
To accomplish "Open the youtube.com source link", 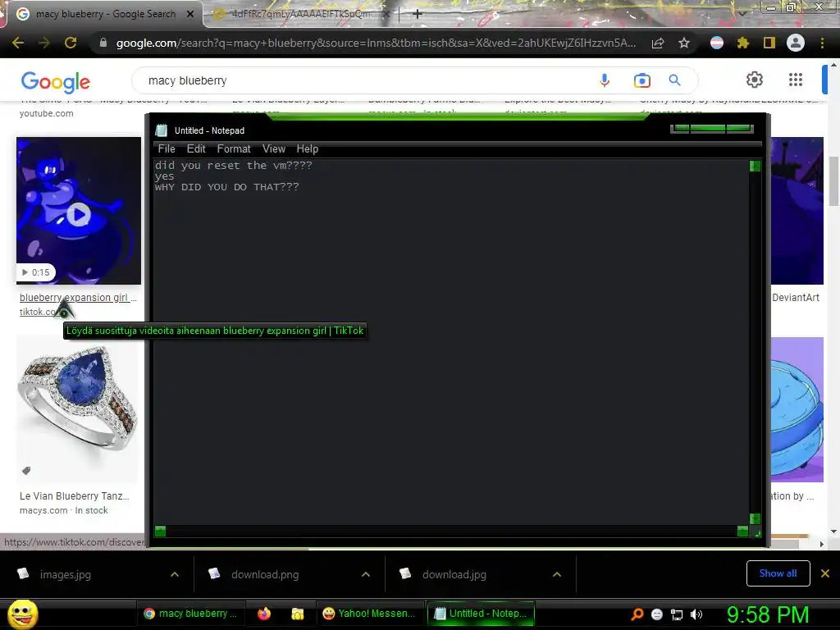I will pos(47,113).
